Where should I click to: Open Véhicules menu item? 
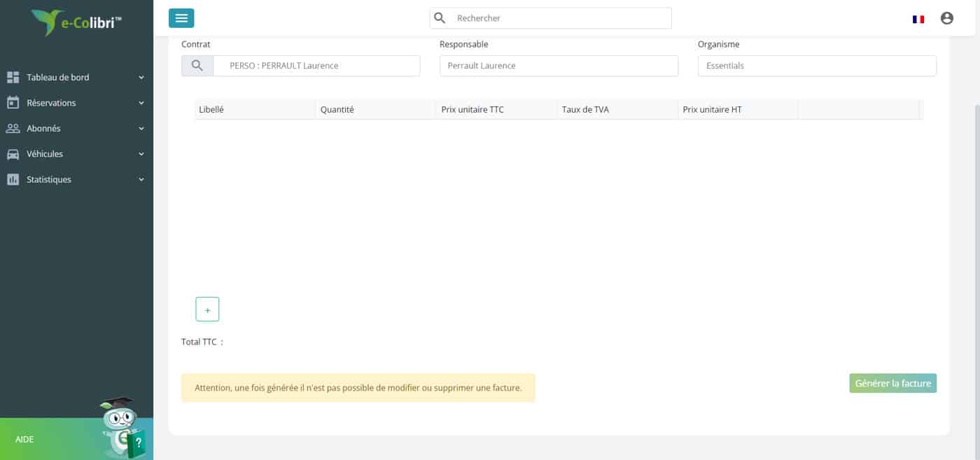point(76,154)
